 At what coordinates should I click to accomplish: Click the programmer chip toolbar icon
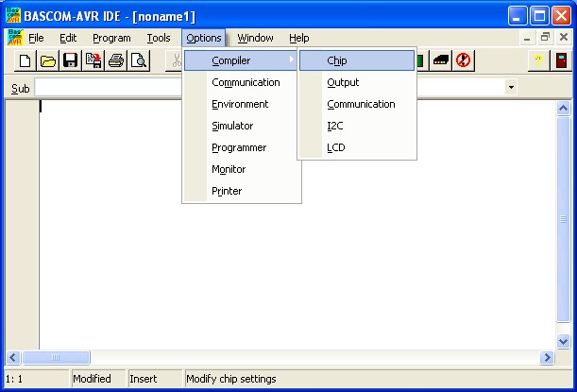[441, 60]
